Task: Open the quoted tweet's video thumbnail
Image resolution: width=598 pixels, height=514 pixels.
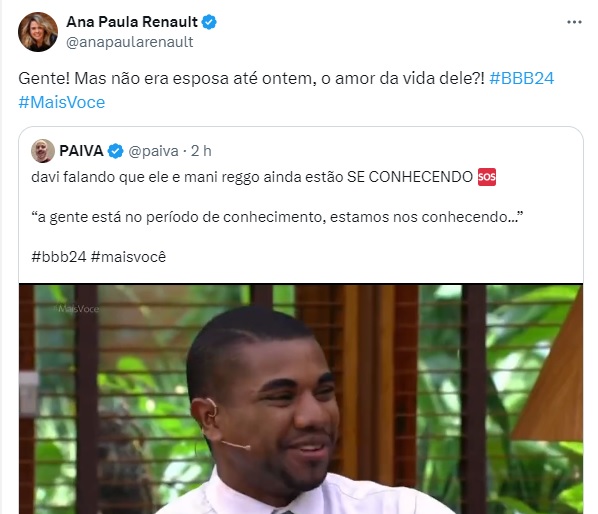Action: pyautogui.click(x=301, y=398)
